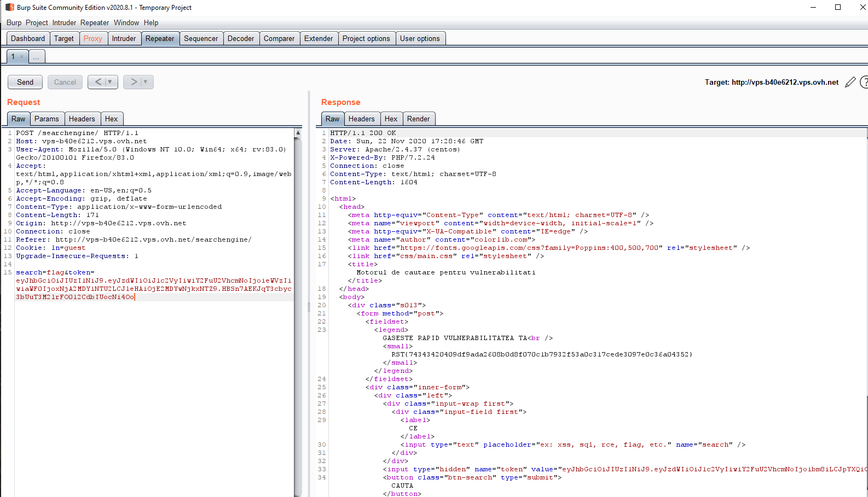
Task: Switch to the Proxy tool tab
Action: click(x=92, y=38)
